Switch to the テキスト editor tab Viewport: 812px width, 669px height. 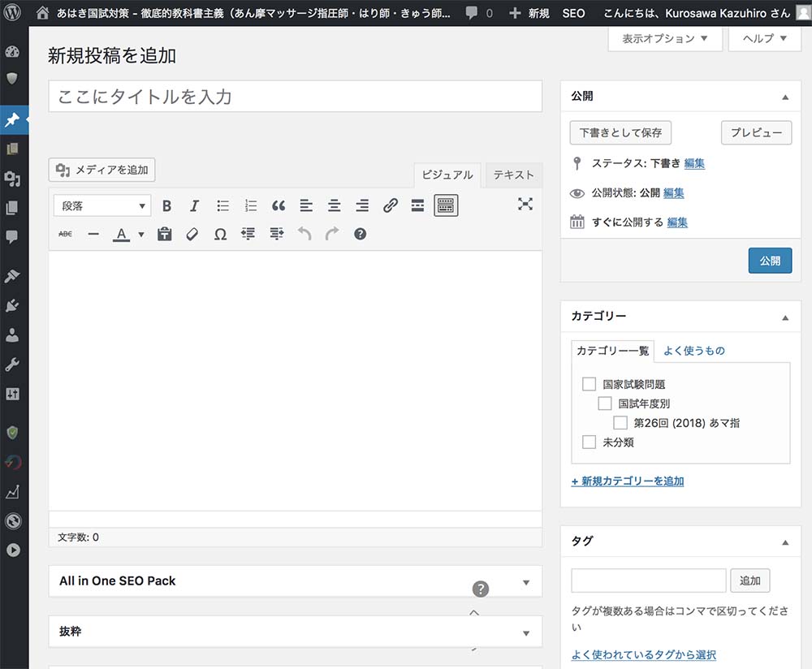tap(513, 175)
